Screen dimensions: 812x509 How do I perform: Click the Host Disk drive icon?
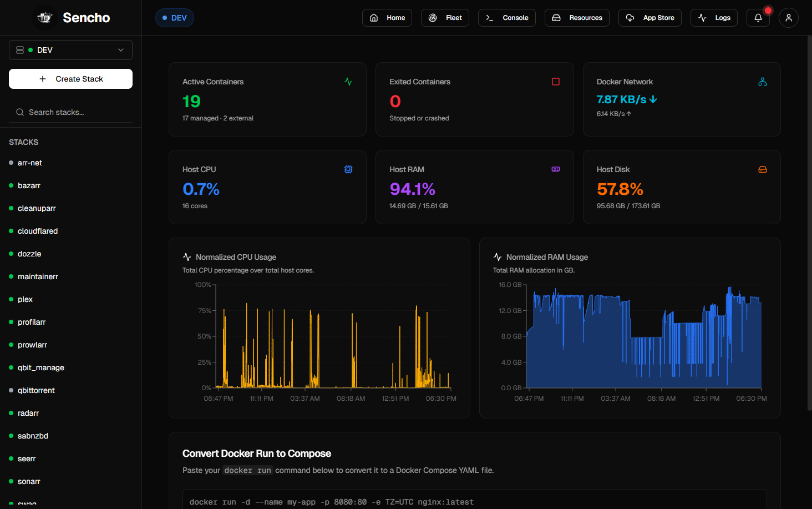[x=763, y=169]
